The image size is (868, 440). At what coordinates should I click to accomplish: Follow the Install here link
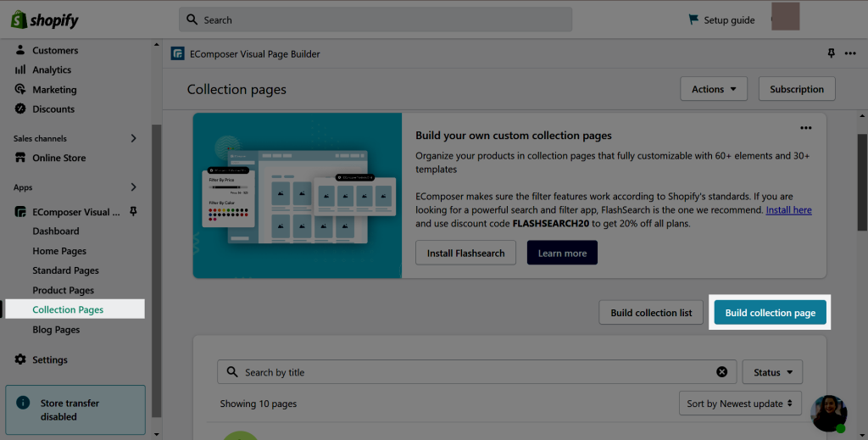point(788,209)
